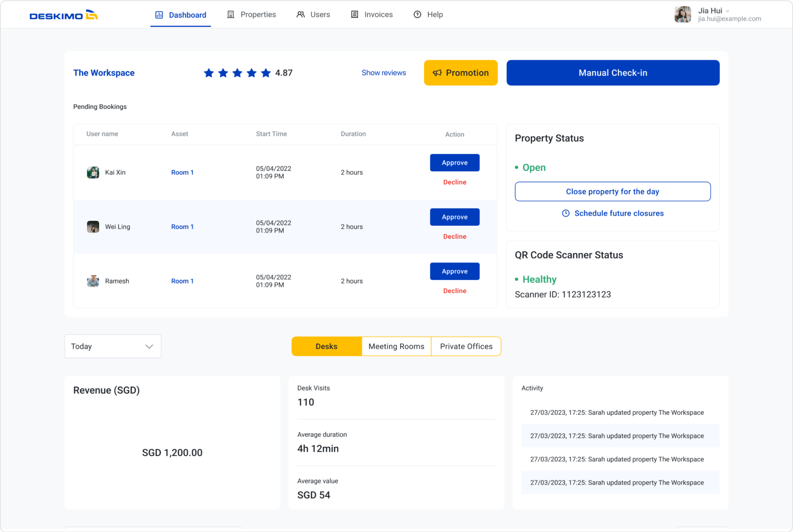Click the megaphone icon on Promotion
Screen dimensions: 793x532
(437, 73)
